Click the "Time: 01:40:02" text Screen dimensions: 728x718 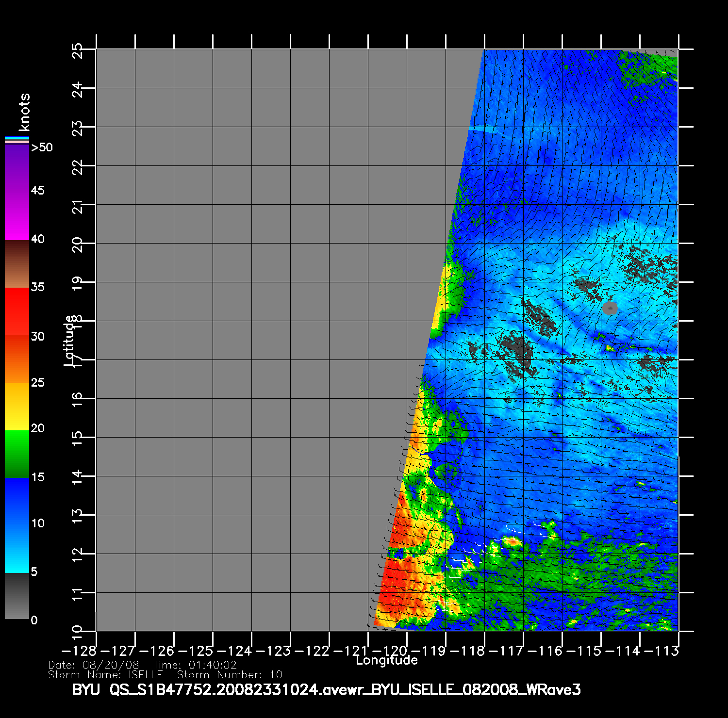tap(195, 665)
